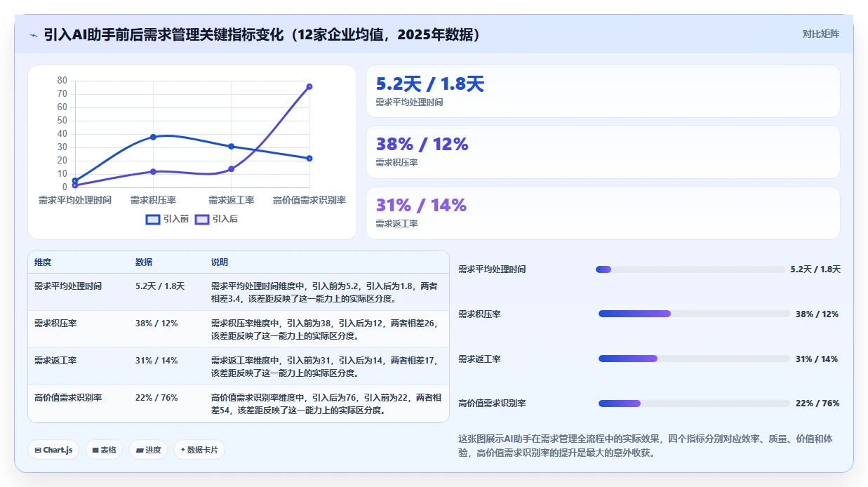Click the 引入后 data point at 需求积压率
Image resolution: width=868 pixels, height=487 pixels.
tap(153, 171)
